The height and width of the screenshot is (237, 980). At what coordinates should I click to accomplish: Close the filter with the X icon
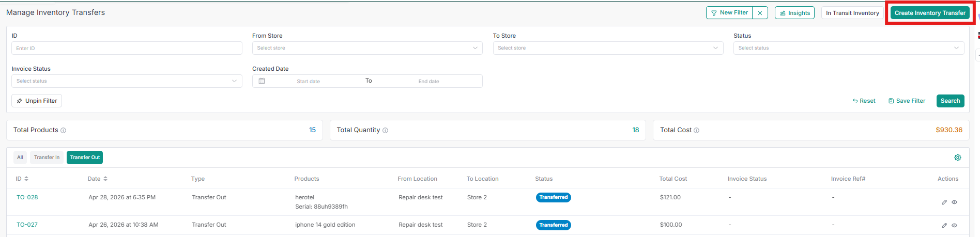tap(760, 13)
